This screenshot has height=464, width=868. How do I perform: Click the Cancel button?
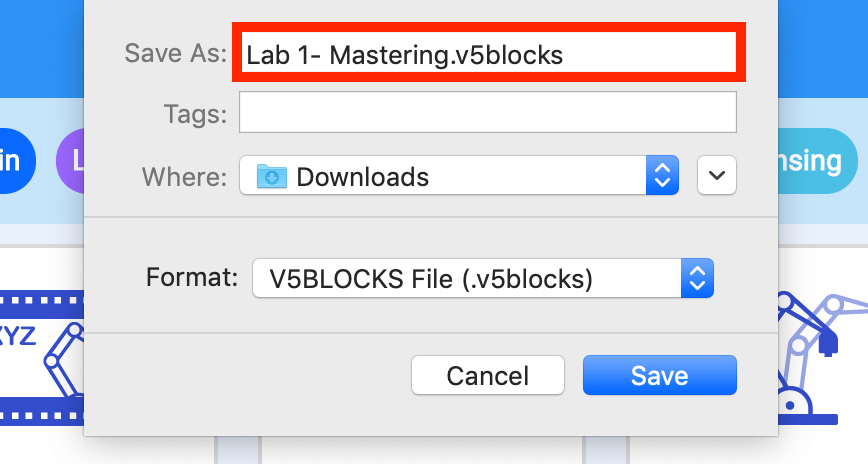point(488,375)
